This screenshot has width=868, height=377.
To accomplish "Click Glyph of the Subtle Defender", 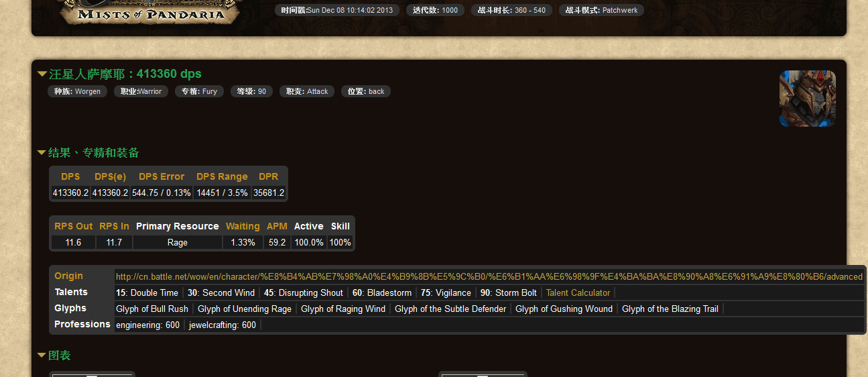I will point(450,309).
